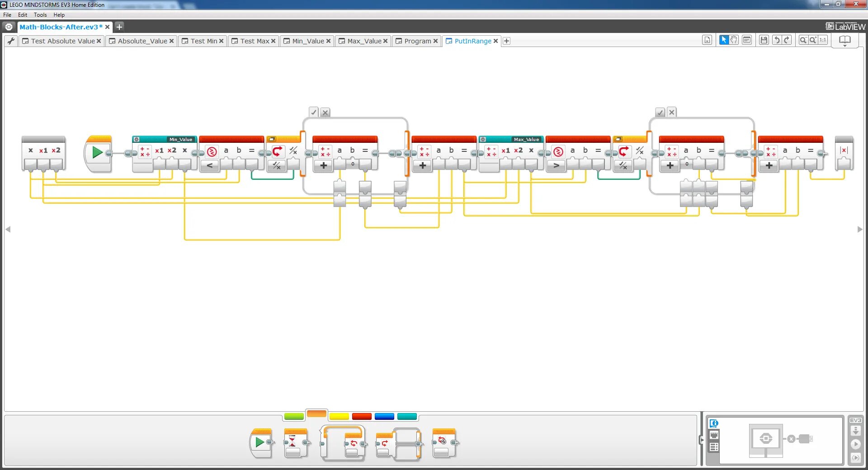Select the green Action blocks palette
The height and width of the screenshot is (470, 868).
294,416
